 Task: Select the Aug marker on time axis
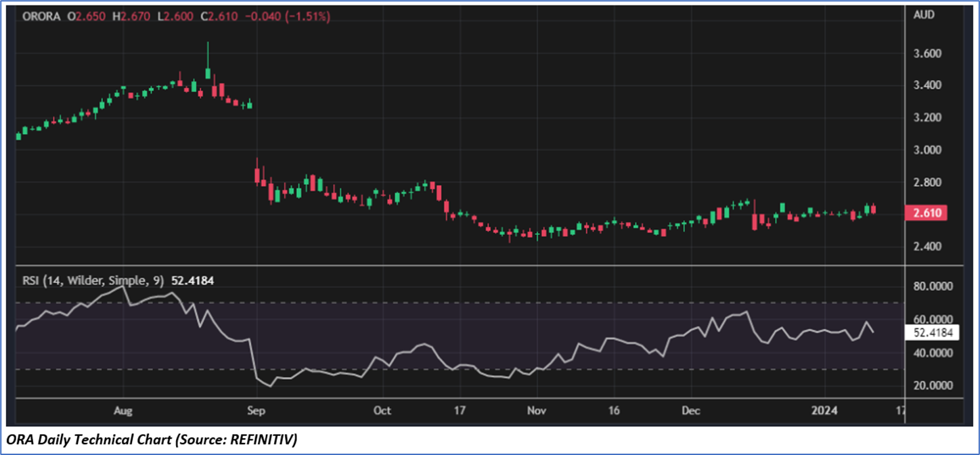coord(122,410)
